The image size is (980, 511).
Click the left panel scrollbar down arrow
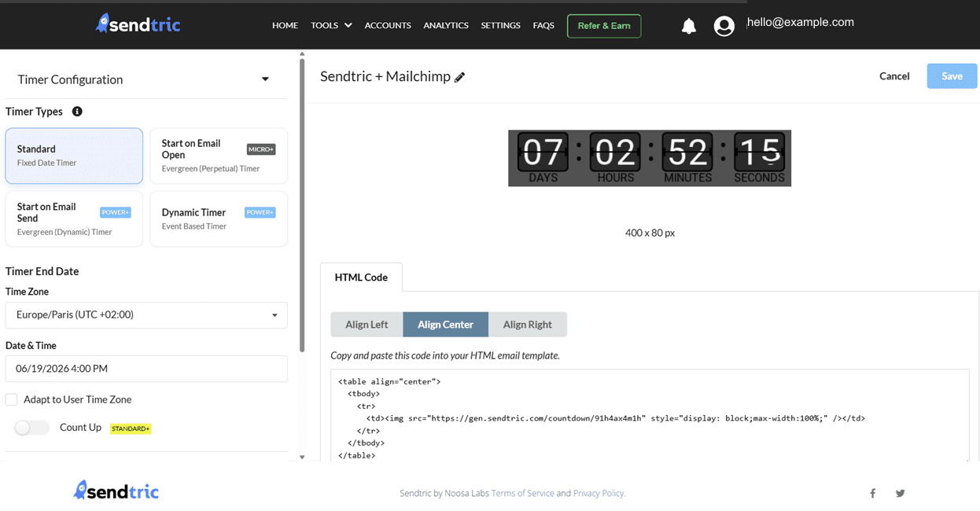(302, 457)
